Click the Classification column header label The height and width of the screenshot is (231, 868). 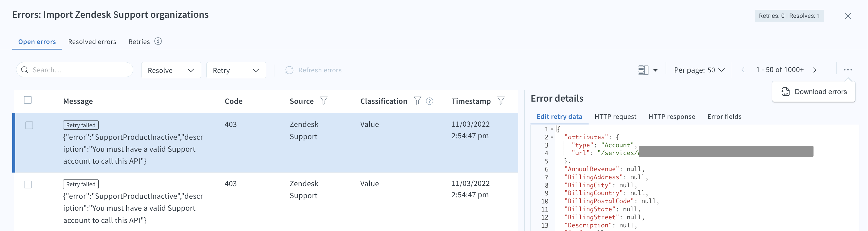(x=383, y=101)
